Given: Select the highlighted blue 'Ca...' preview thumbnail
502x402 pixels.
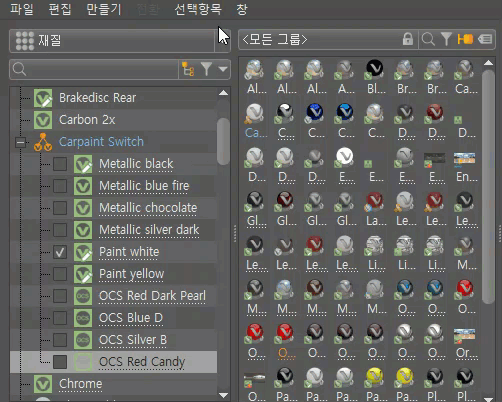Looking at the screenshot, I should [255, 114].
